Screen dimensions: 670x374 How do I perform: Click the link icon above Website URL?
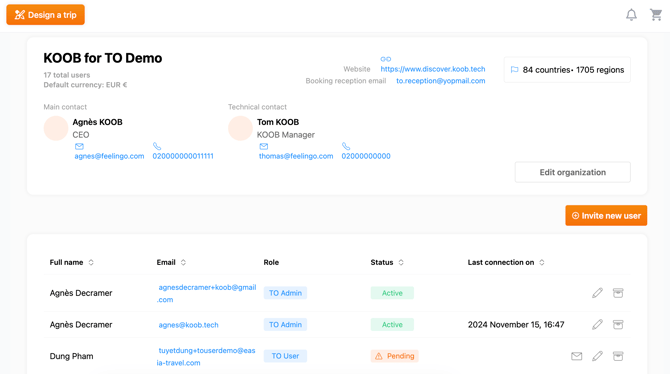385,59
